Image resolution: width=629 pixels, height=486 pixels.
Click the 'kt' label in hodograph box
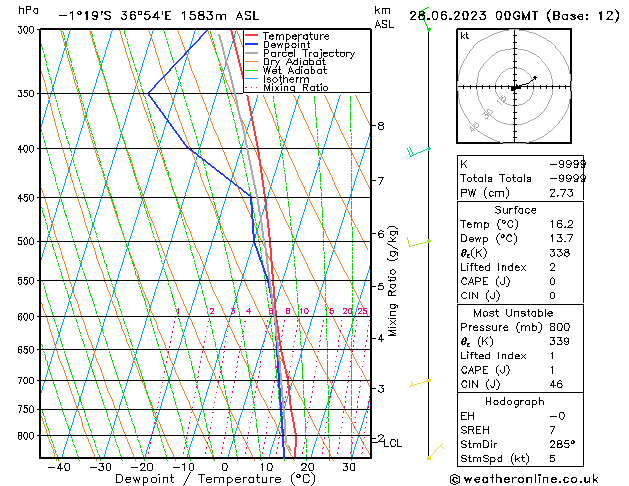point(465,36)
